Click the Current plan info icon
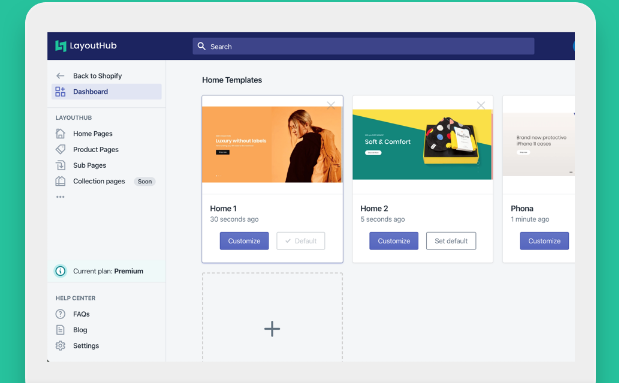The image size is (619, 383). coord(60,271)
